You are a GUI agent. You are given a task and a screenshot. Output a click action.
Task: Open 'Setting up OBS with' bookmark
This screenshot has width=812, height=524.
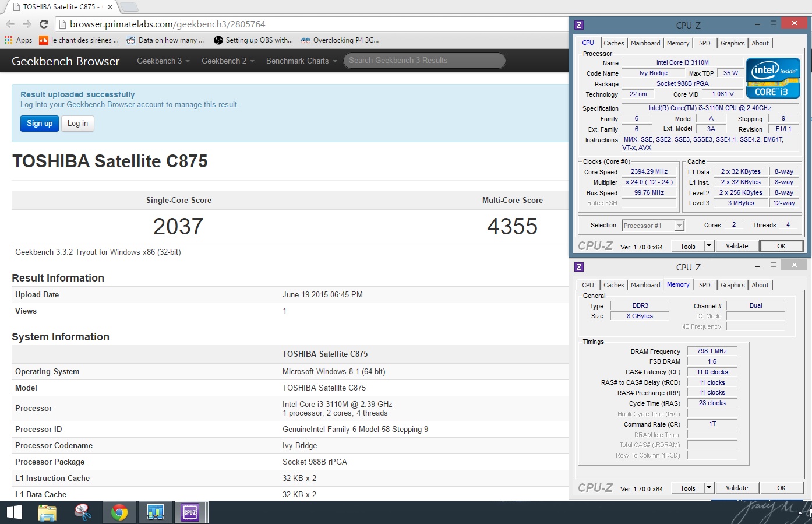point(253,40)
